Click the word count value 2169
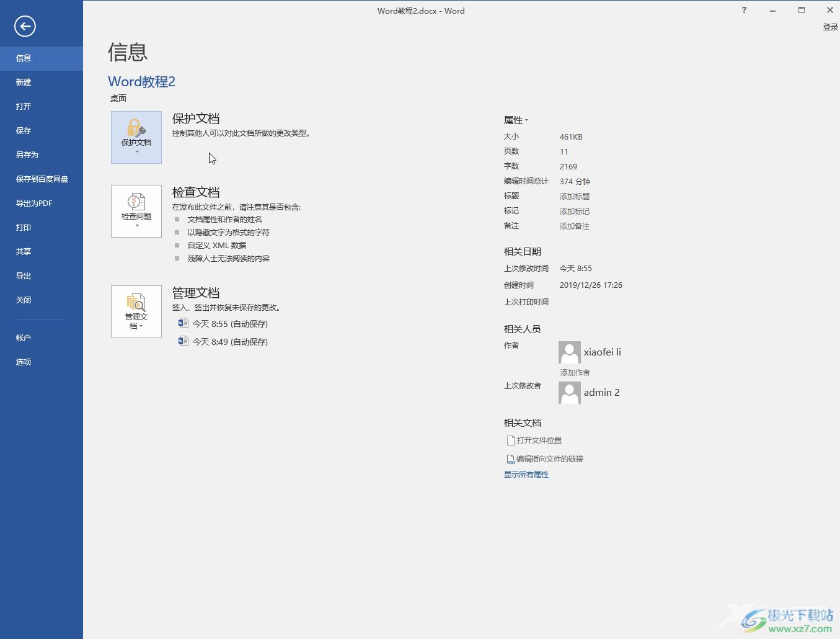 [x=568, y=167]
